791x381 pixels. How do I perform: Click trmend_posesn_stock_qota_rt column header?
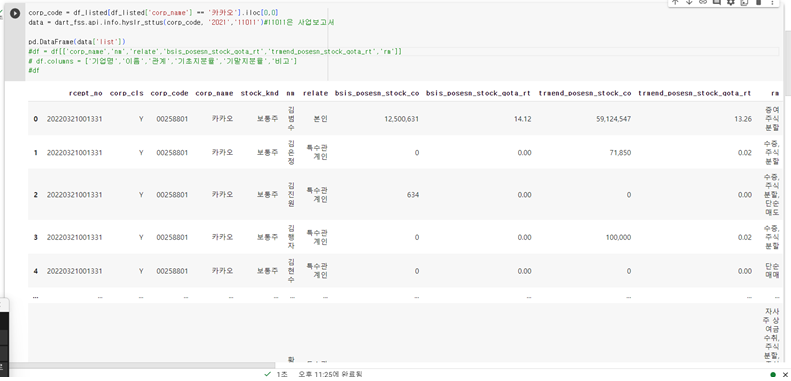pyautogui.click(x=695, y=93)
